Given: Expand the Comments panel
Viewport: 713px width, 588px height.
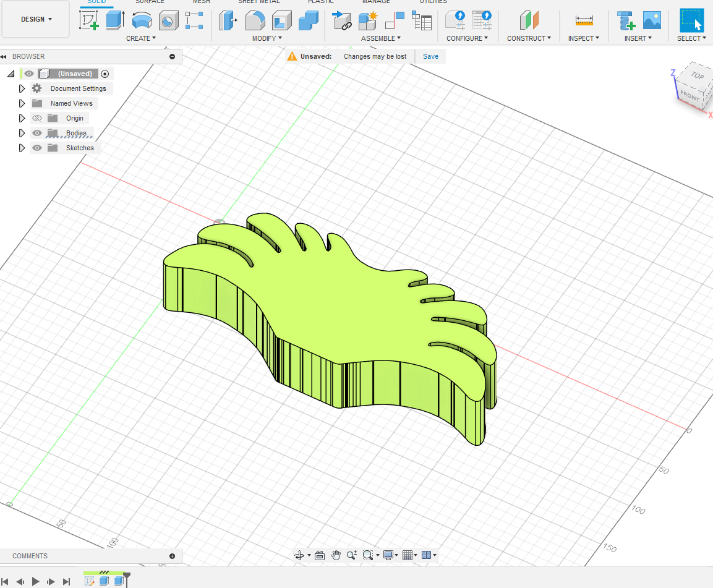Looking at the screenshot, I should [x=173, y=556].
